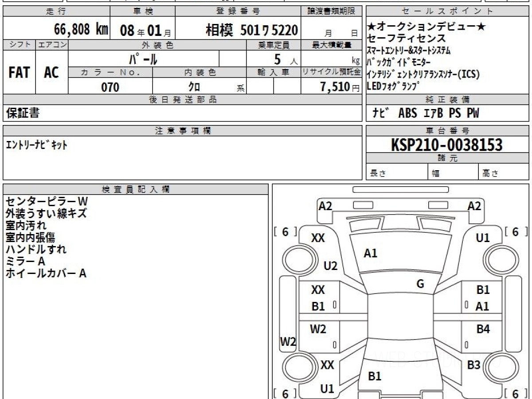Select inspector note 室内内張傷
Viewport: 532px width, 399px height.
coord(30,238)
